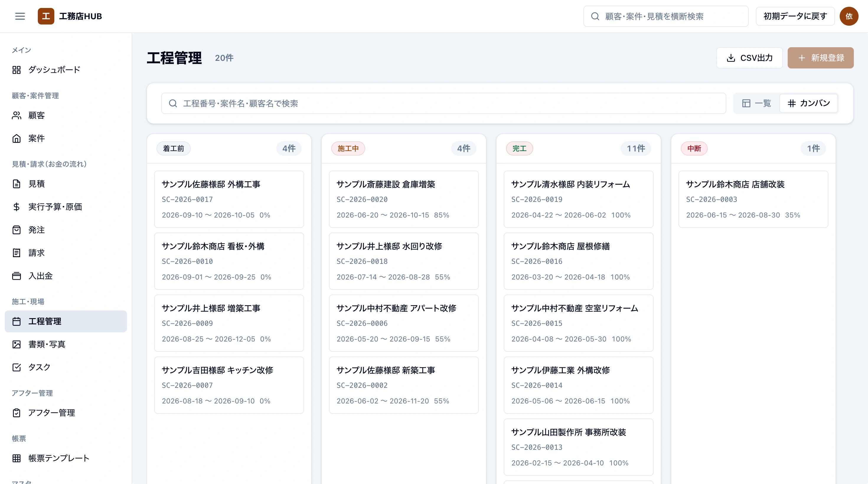868x484 pixels.
Task: Click the タスク checkbox icon
Action: (17, 367)
